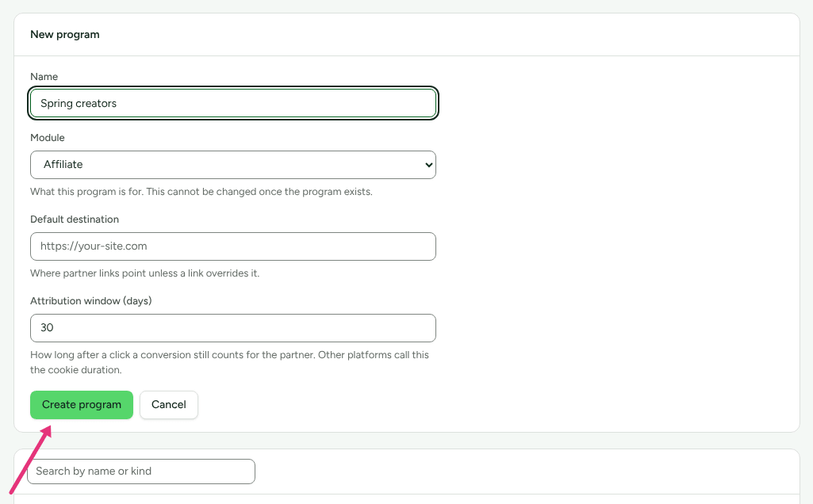813x504 pixels.
Task: Click the 'Attribution window (days)' label
Action: coord(90,300)
